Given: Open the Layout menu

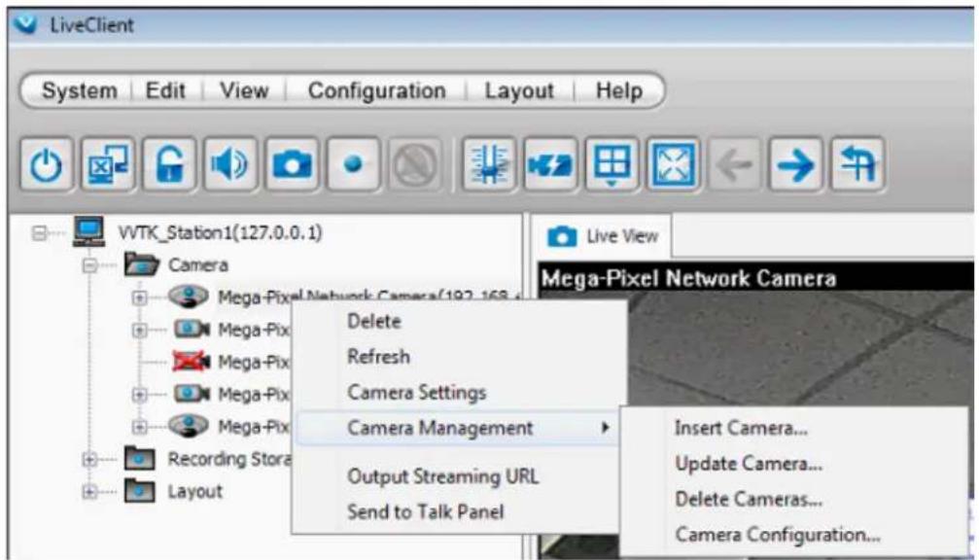Looking at the screenshot, I should point(519,90).
